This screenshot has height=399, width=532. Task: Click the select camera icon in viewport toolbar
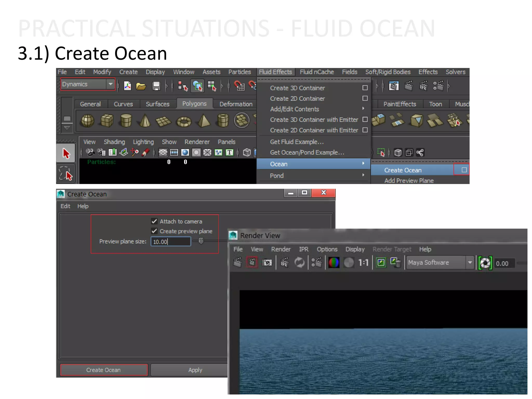[90, 152]
